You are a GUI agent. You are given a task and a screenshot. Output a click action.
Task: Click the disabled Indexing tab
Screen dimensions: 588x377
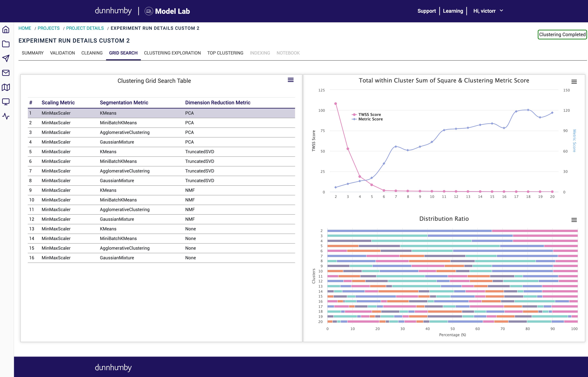pos(260,53)
